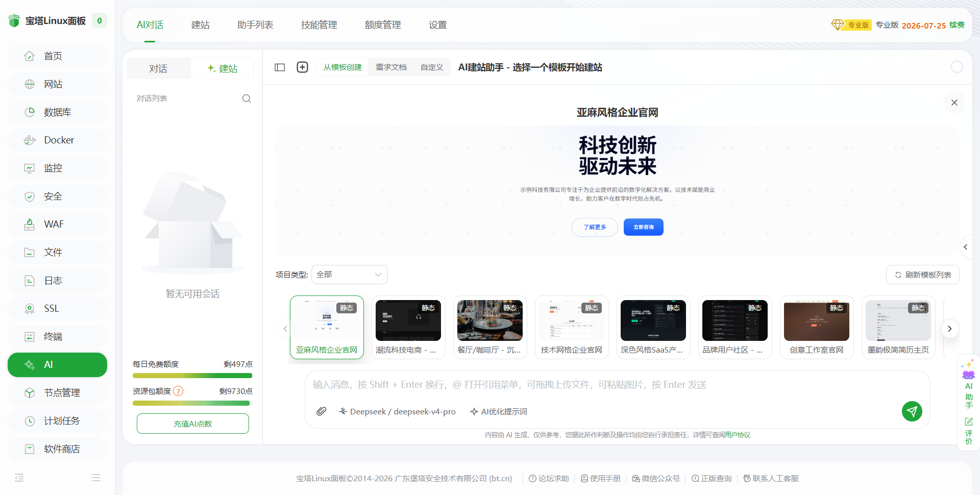Select the AI sidebar item
Viewport: 980px width, 495px height.
[57, 365]
